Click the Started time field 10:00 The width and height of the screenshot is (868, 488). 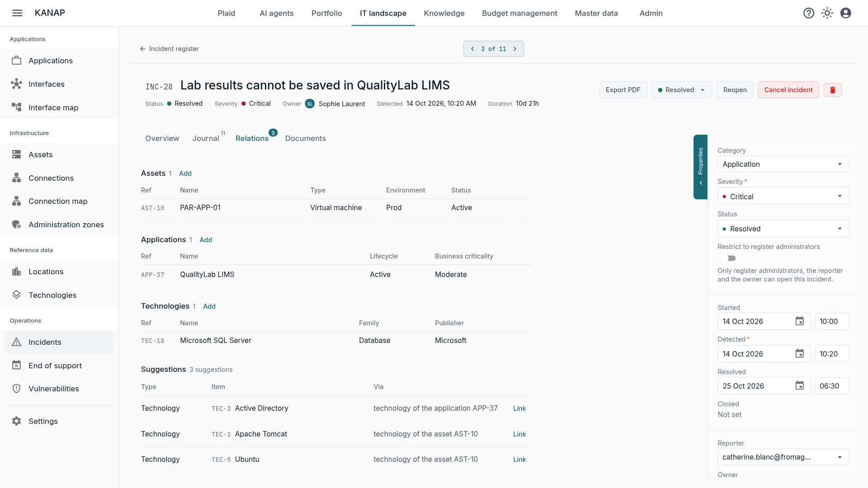click(832, 321)
